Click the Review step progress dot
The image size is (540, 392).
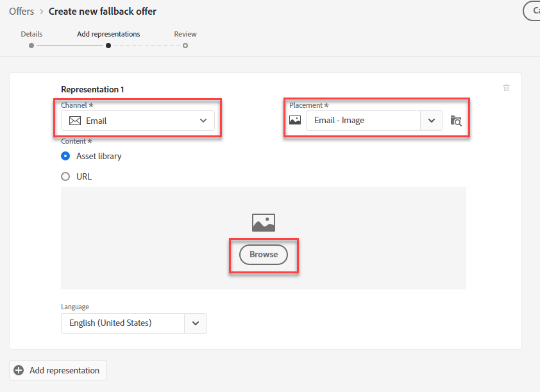click(x=185, y=46)
